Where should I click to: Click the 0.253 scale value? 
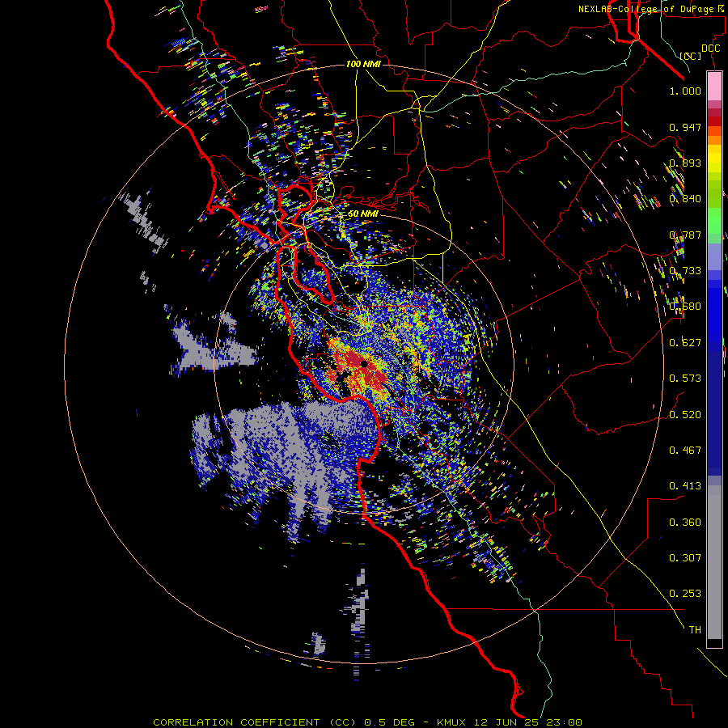685,594
